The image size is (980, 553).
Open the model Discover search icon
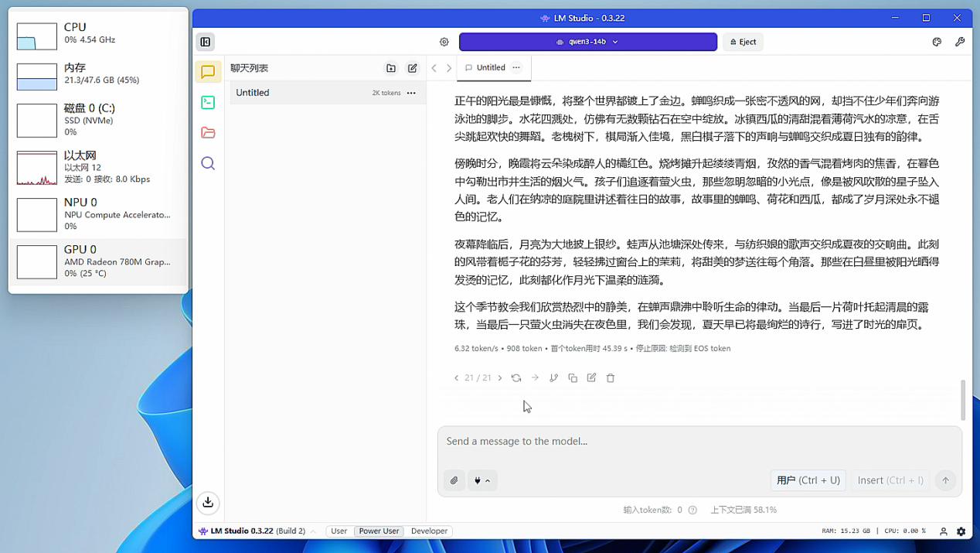click(x=208, y=163)
